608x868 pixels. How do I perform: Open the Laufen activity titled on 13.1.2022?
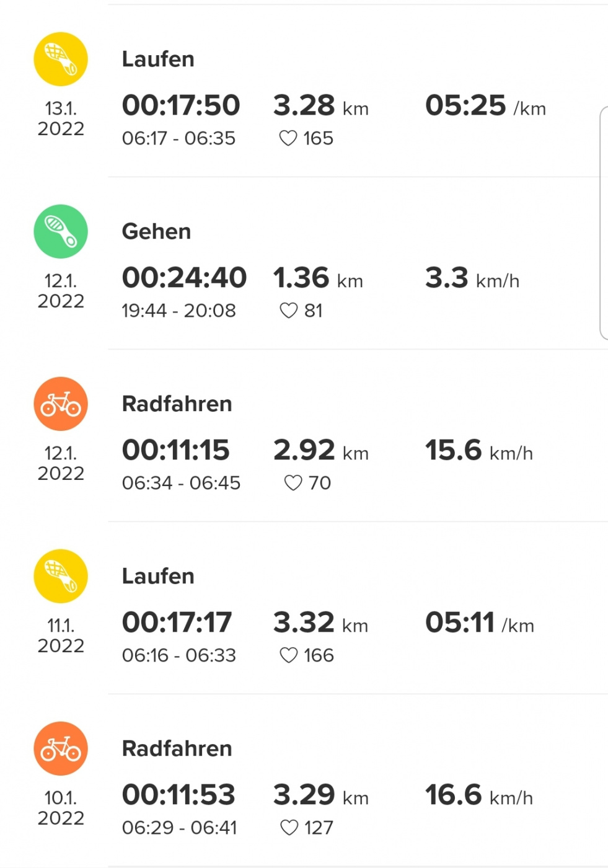(158, 59)
